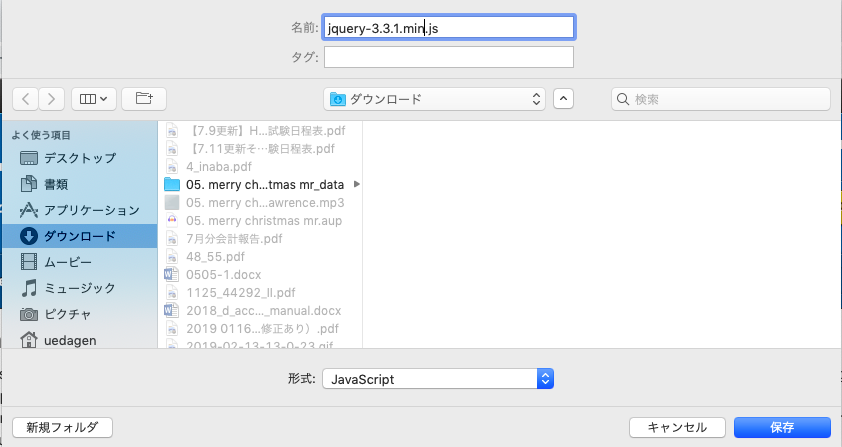Screen dimensions: 842x447
Task: Create a new folder via toolbar icon
Action: (x=144, y=99)
